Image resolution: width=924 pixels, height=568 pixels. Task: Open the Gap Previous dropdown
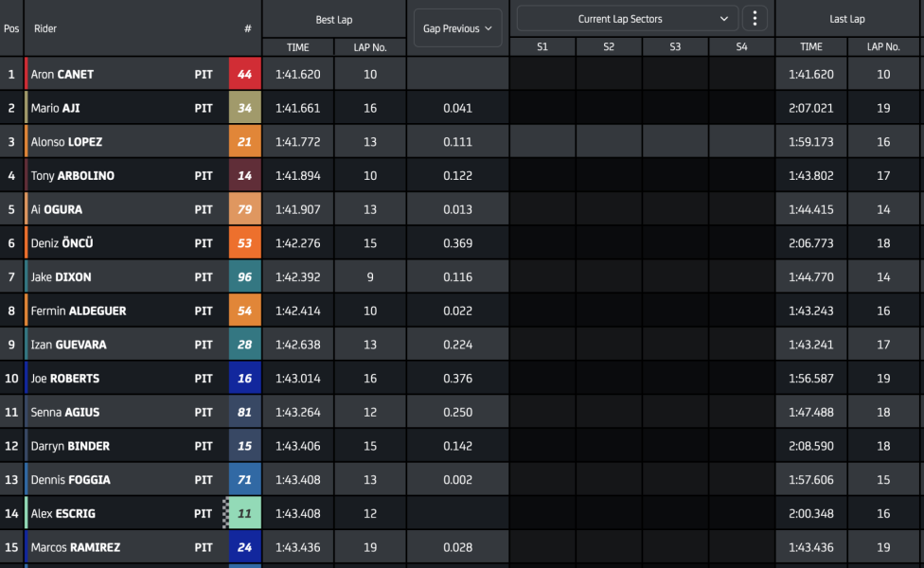[x=457, y=28]
